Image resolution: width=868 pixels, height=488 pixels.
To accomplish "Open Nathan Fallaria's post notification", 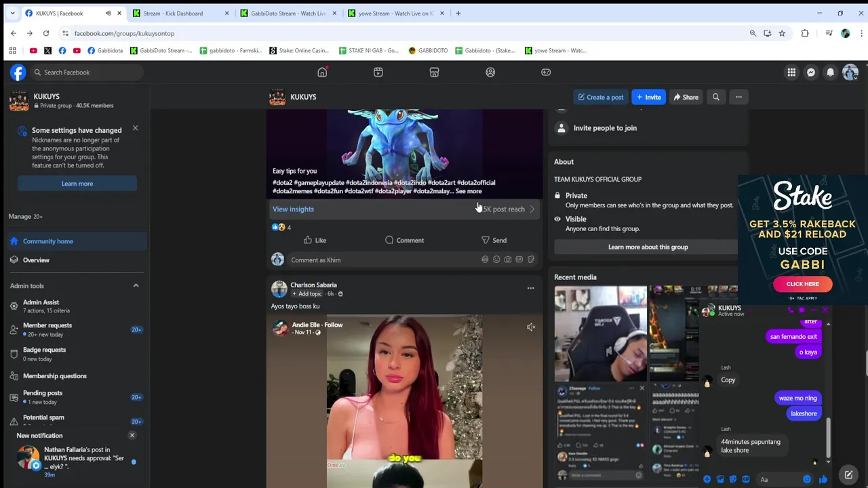I will [x=76, y=461].
